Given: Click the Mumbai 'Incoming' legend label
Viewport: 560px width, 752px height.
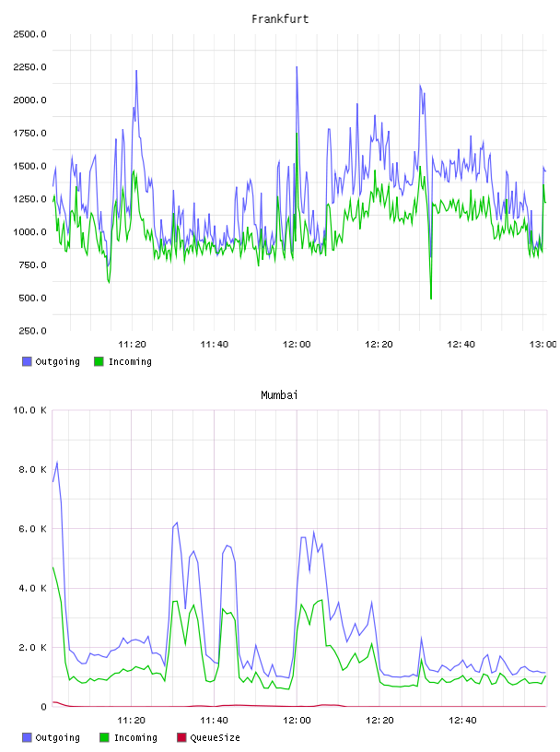Looking at the screenshot, I should 135,738.
